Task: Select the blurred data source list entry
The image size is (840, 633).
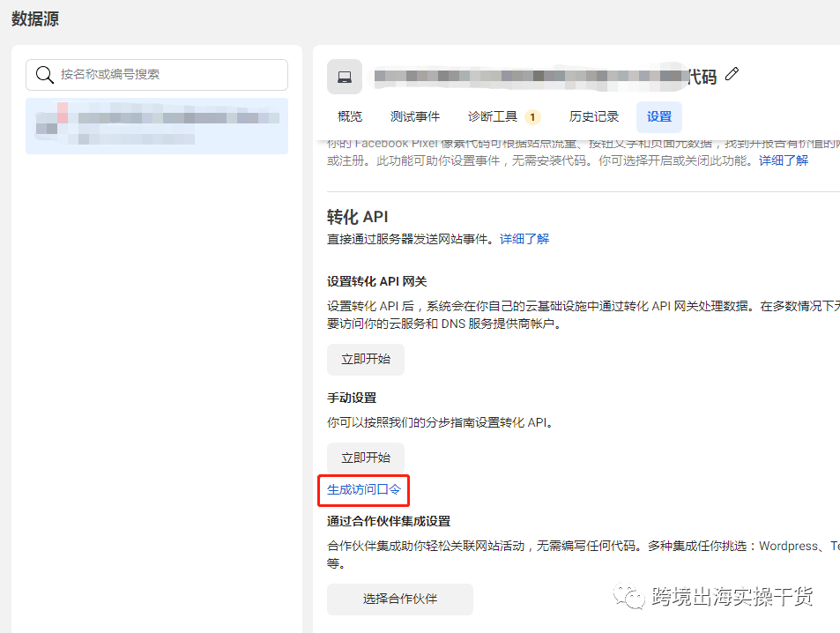Action: click(157, 126)
